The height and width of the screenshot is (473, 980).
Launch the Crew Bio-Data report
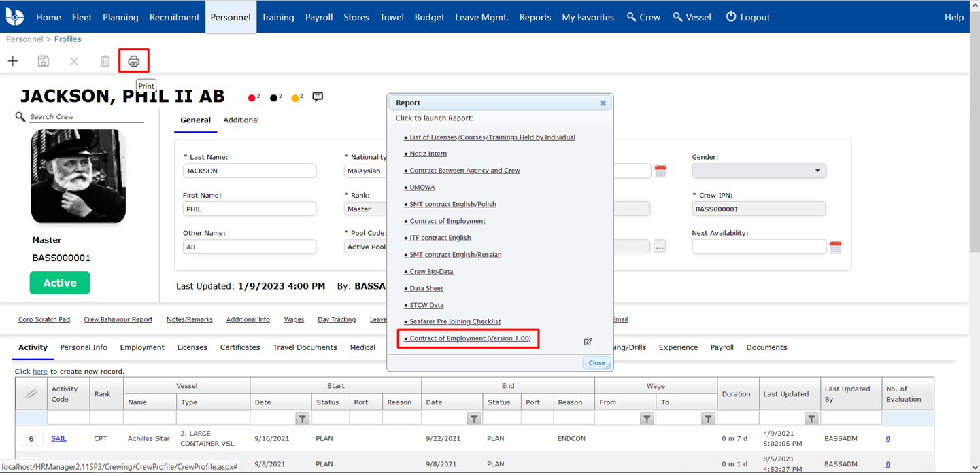[431, 272]
